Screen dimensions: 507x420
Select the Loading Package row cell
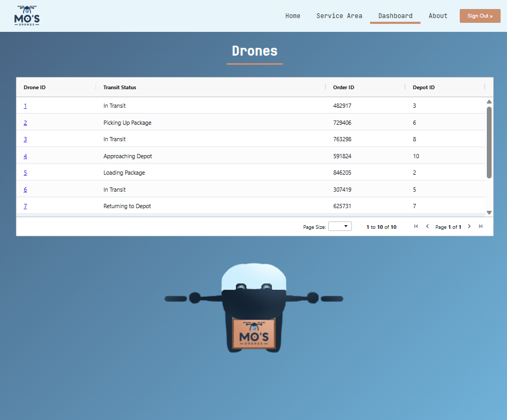(124, 173)
